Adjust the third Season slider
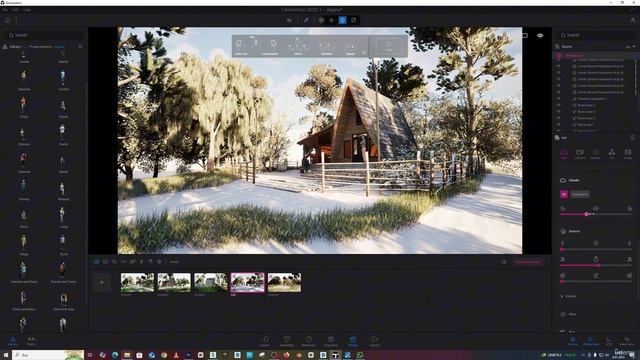This screenshot has width=640, height=360. [x=596, y=281]
